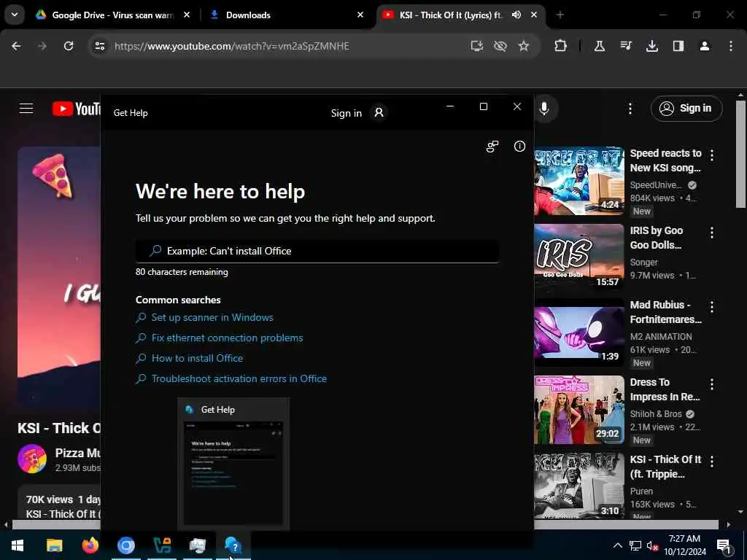The width and height of the screenshot is (747, 560).
Task: Click the SpeedUniverse channel name
Action: pyautogui.click(x=656, y=185)
